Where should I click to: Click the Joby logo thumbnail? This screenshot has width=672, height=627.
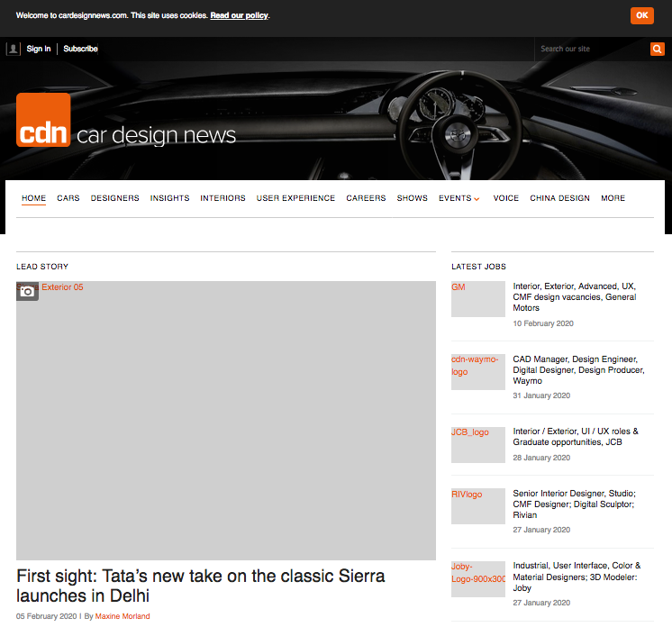(x=478, y=579)
